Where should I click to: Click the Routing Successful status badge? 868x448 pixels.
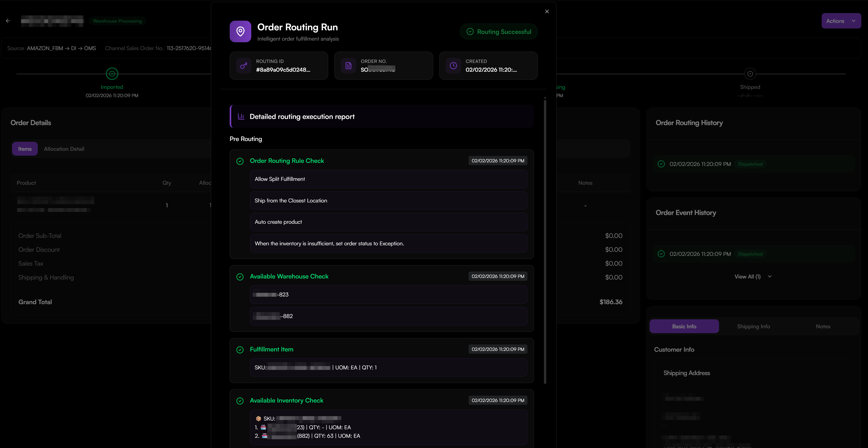[499, 32]
